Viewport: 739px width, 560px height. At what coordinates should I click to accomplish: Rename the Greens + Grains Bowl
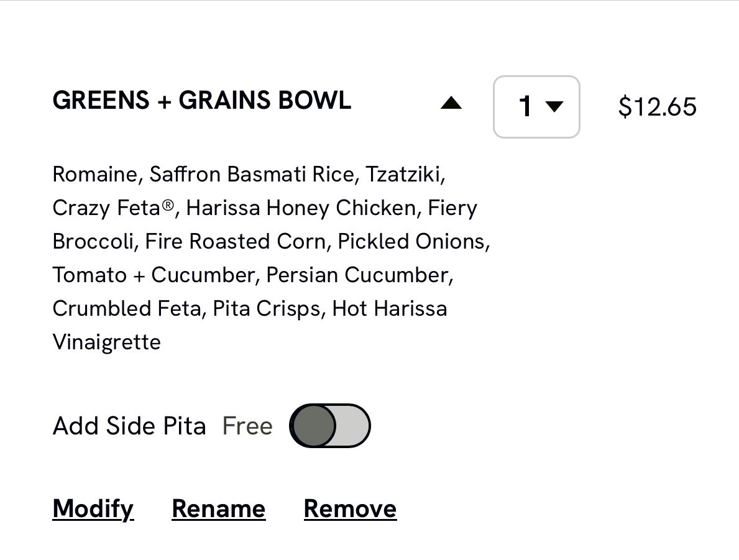click(219, 508)
